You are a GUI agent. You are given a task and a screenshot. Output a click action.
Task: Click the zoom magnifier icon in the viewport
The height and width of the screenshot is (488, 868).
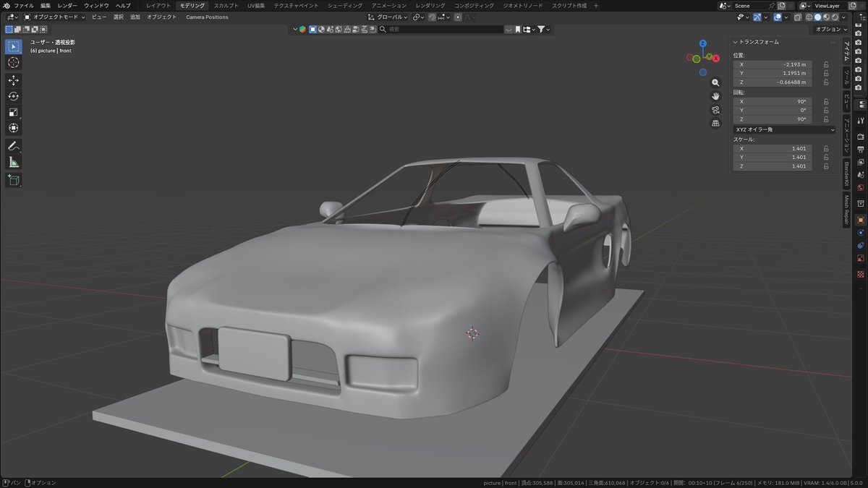coord(715,82)
